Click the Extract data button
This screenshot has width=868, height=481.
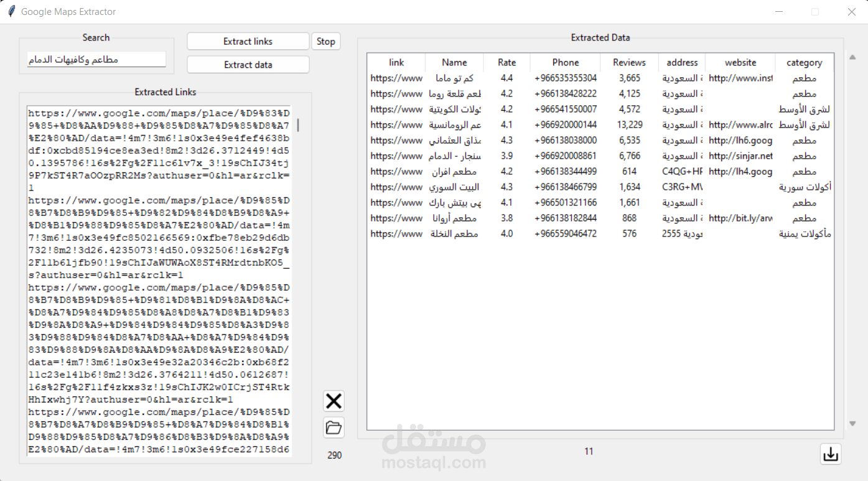coord(248,65)
